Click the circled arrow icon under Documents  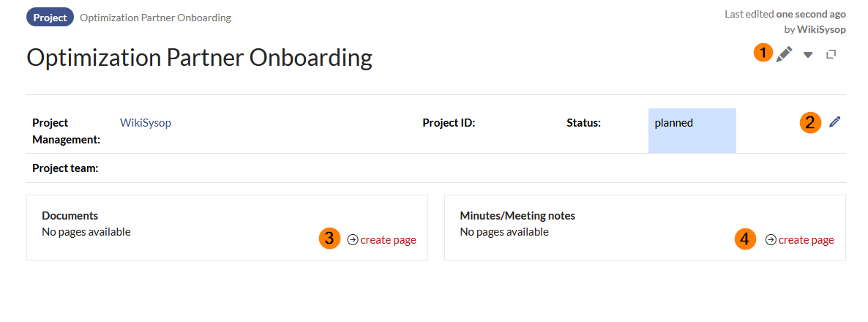point(353,239)
